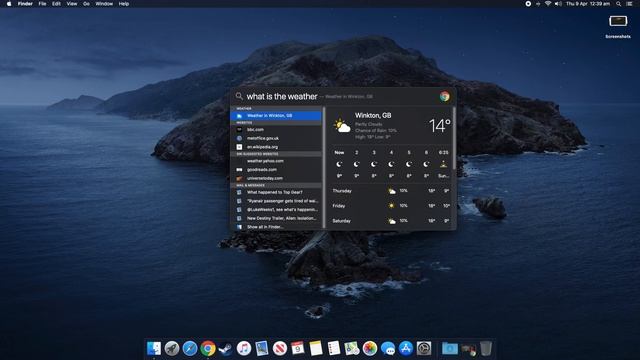Open 'What happened to Top Gear?' message
The width and height of the screenshot is (640, 360).
[276, 192]
